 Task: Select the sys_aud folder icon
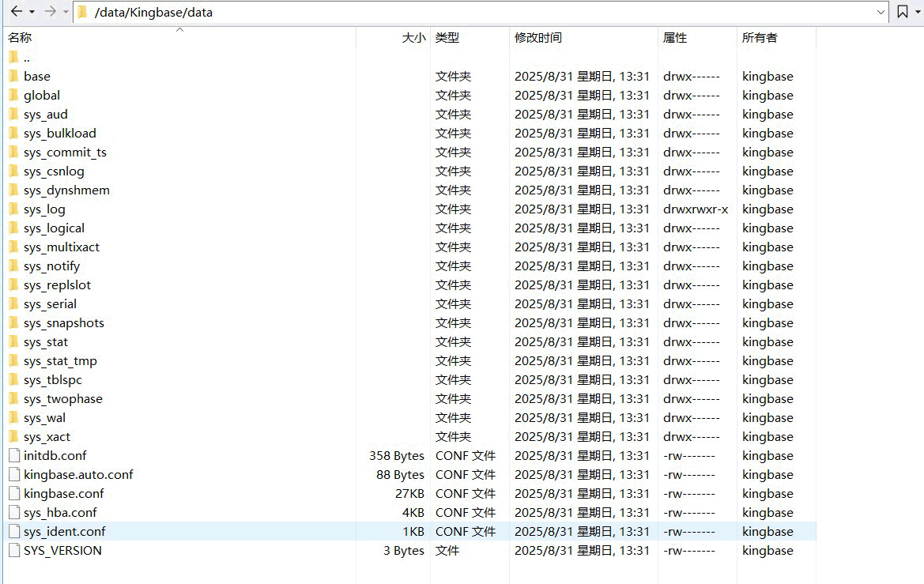click(x=14, y=114)
